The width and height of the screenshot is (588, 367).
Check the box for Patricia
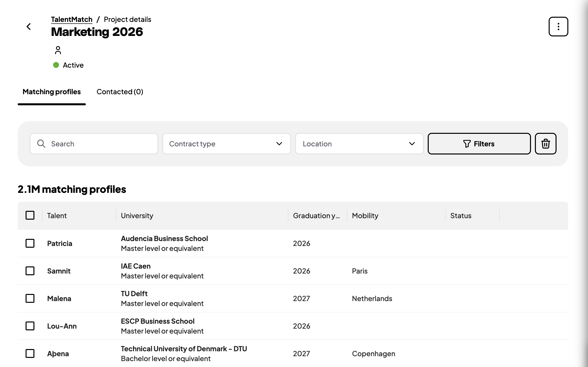(x=30, y=244)
